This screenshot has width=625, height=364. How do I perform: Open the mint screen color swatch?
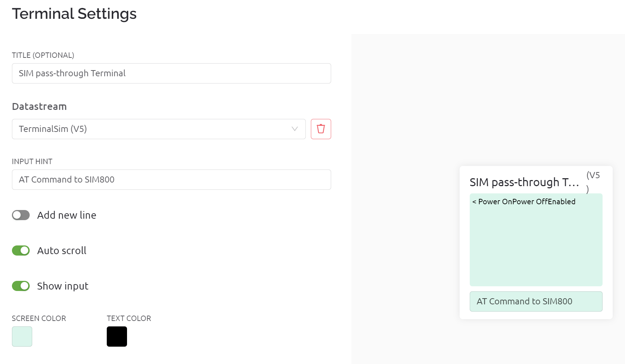tap(22, 337)
